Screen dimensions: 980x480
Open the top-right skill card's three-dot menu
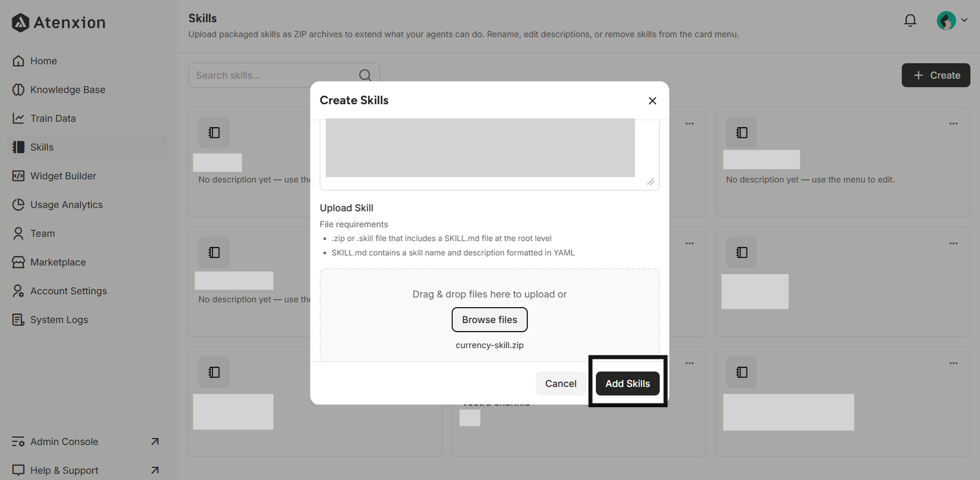pos(953,124)
